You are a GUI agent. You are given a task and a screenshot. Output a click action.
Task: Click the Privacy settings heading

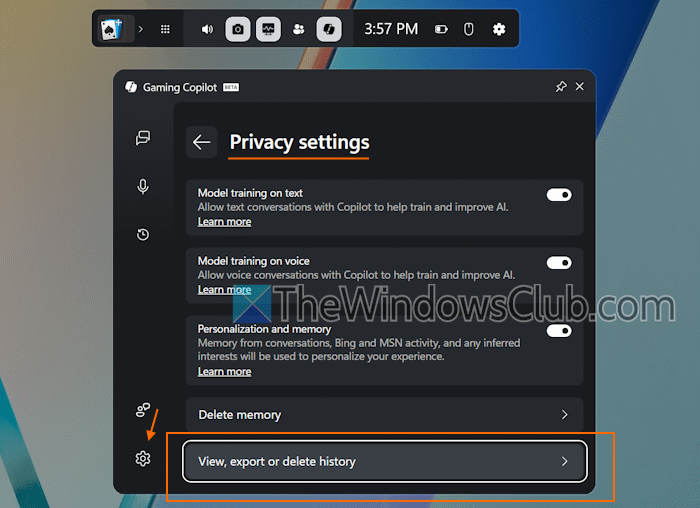pyautogui.click(x=299, y=142)
